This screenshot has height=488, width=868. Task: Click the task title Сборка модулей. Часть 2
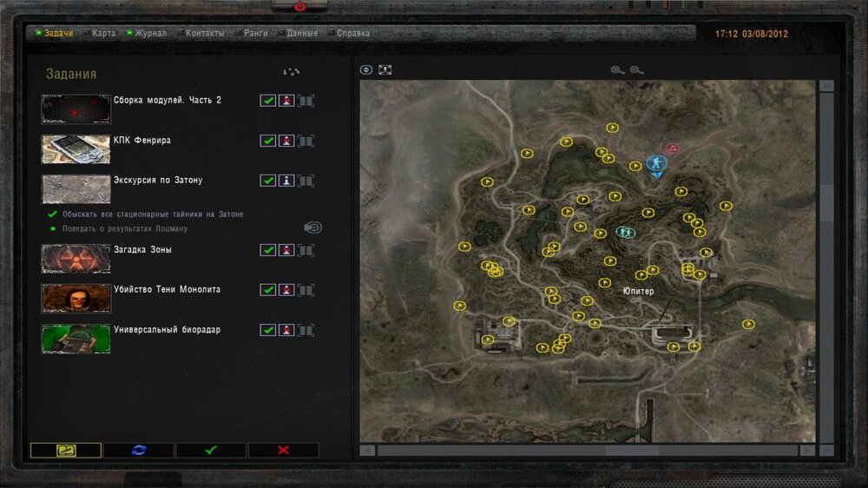[x=168, y=100]
